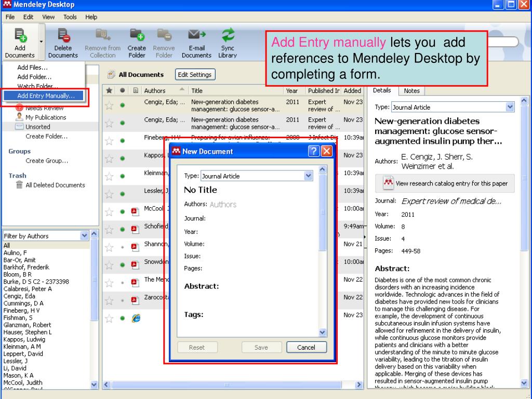Toggle favorite star on Fineberg row
This screenshot has height=399, width=532.
109,141
